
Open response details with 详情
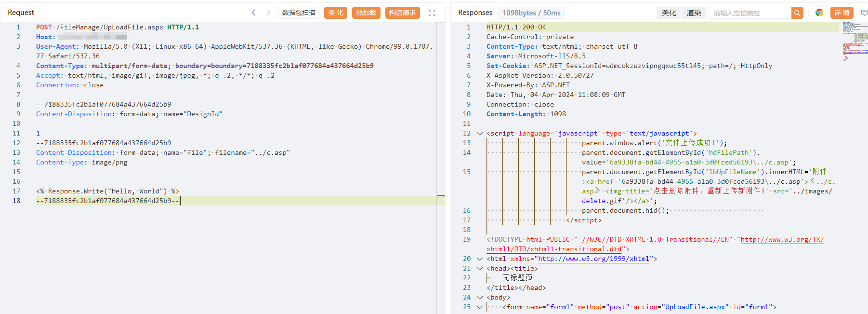click(x=842, y=13)
